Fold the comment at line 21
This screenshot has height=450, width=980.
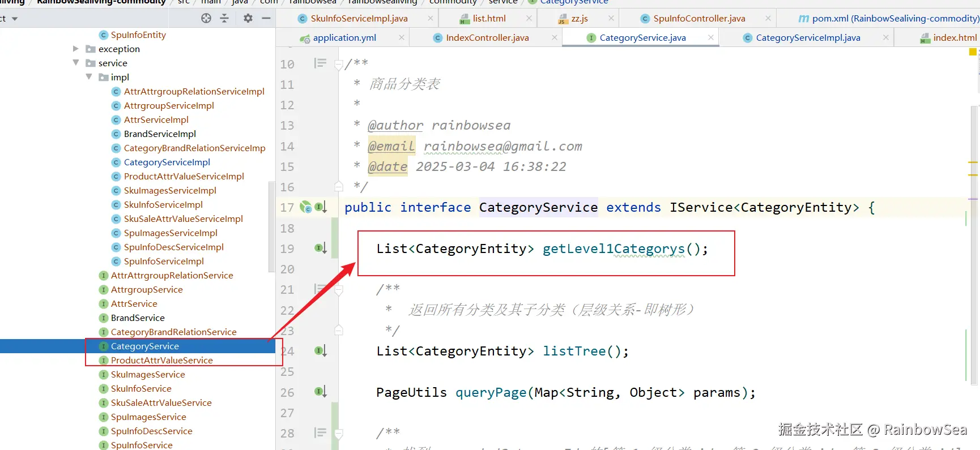[339, 290]
